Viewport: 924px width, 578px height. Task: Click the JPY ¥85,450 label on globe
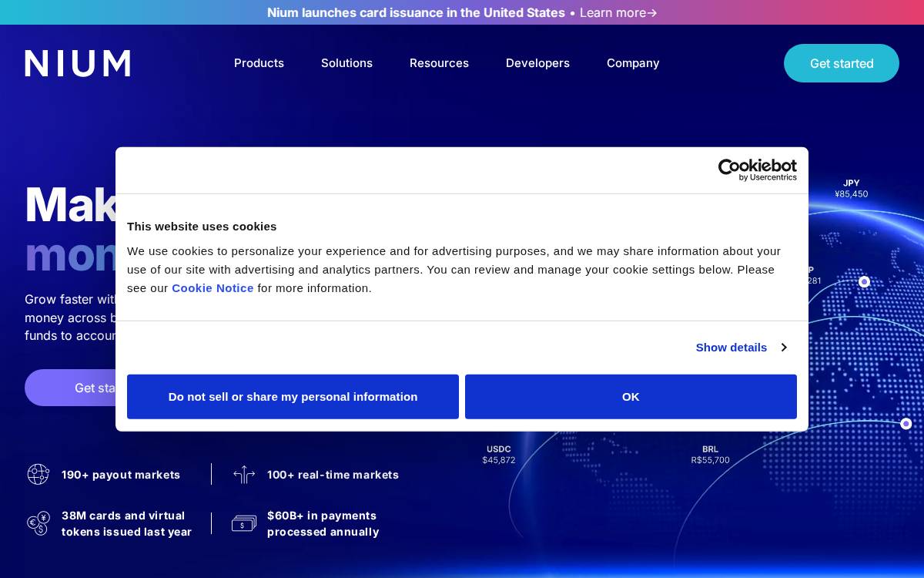pyautogui.click(x=851, y=189)
